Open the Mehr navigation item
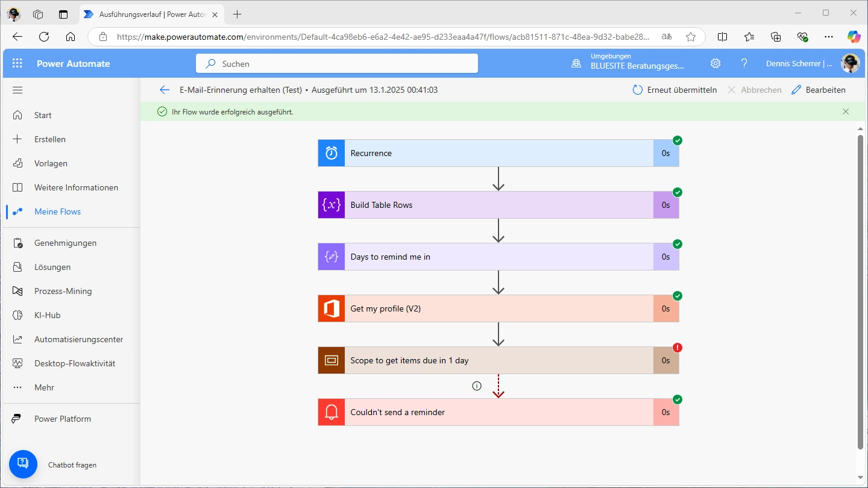Screen dimensions: 868x488 (44, 387)
